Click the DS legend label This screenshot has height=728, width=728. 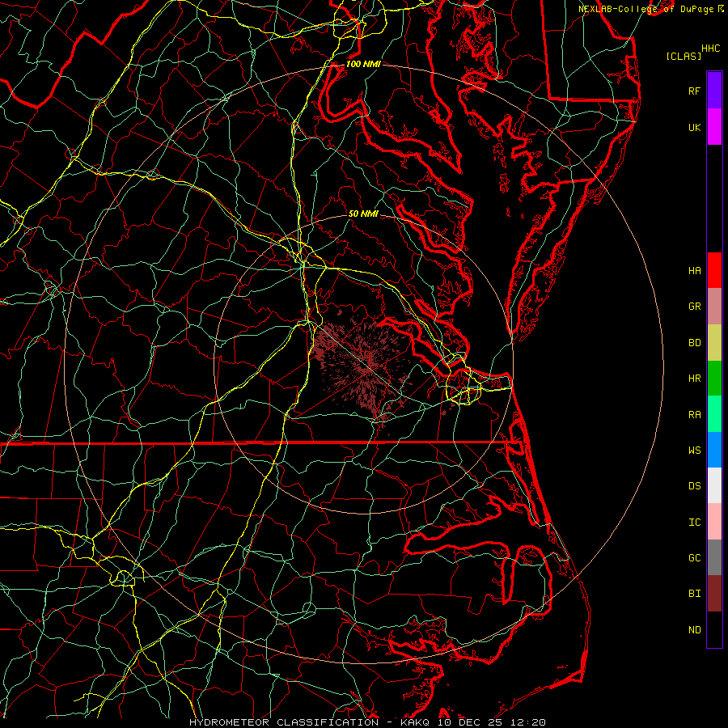point(694,486)
